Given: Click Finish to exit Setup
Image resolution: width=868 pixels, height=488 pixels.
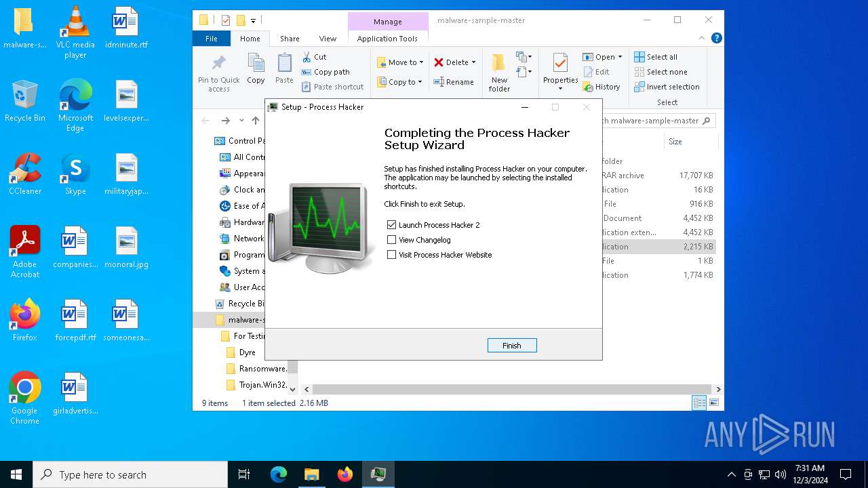Looking at the screenshot, I should pos(512,346).
